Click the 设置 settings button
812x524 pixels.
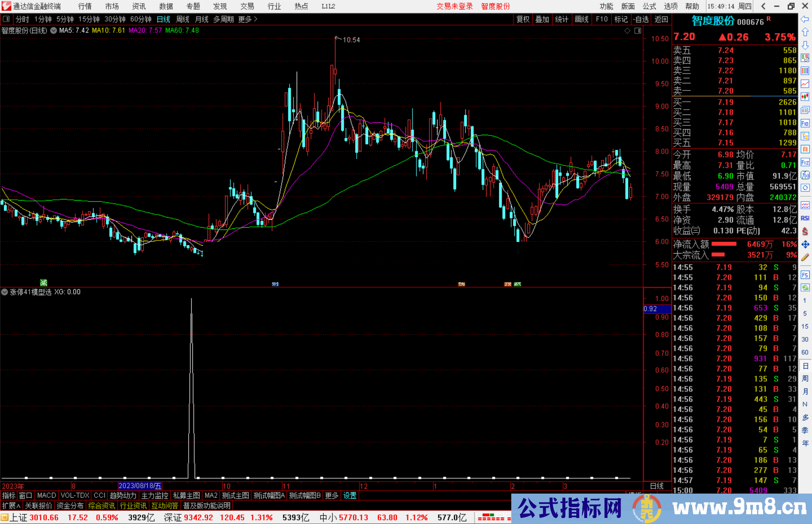point(350,495)
